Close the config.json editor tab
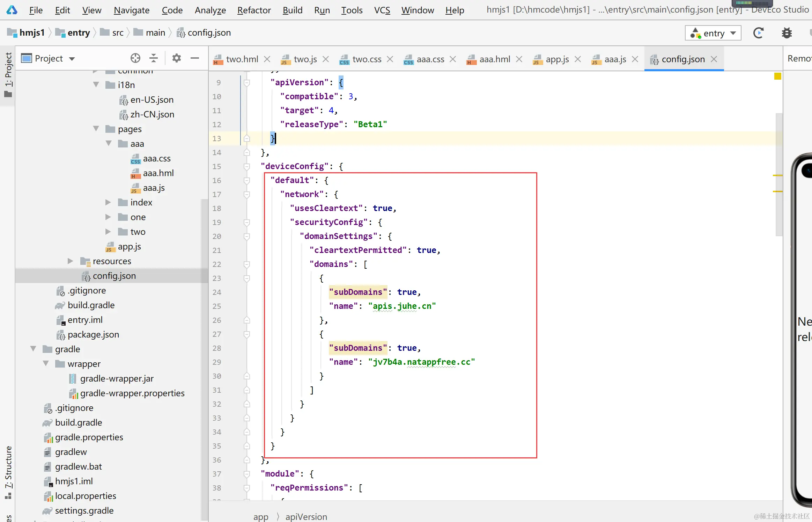This screenshot has height=522, width=812. pyautogui.click(x=714, y=59)
